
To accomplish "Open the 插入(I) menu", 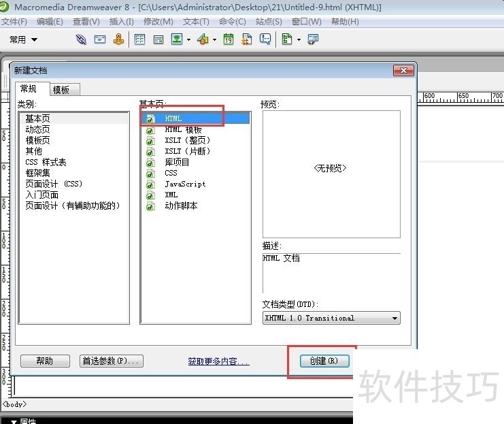I will 122,22.
